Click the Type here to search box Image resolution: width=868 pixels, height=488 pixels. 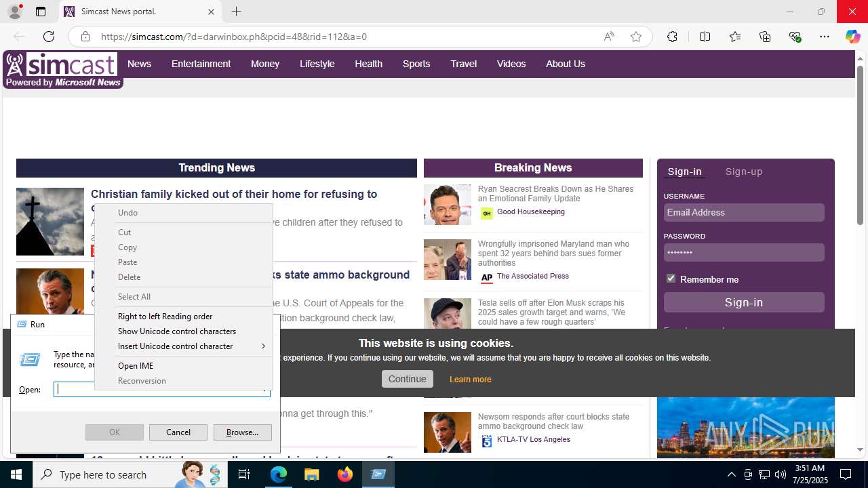[102, 474]
